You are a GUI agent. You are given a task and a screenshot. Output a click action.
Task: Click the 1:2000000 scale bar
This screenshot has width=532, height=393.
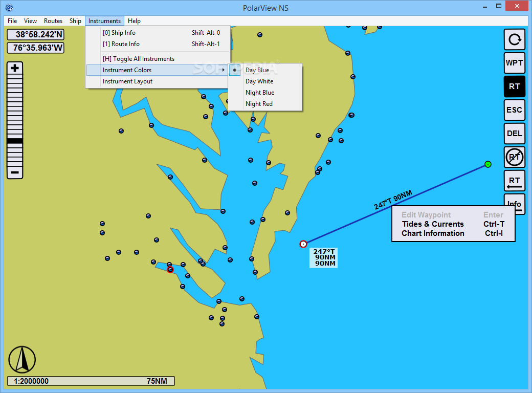coord(91,381)
